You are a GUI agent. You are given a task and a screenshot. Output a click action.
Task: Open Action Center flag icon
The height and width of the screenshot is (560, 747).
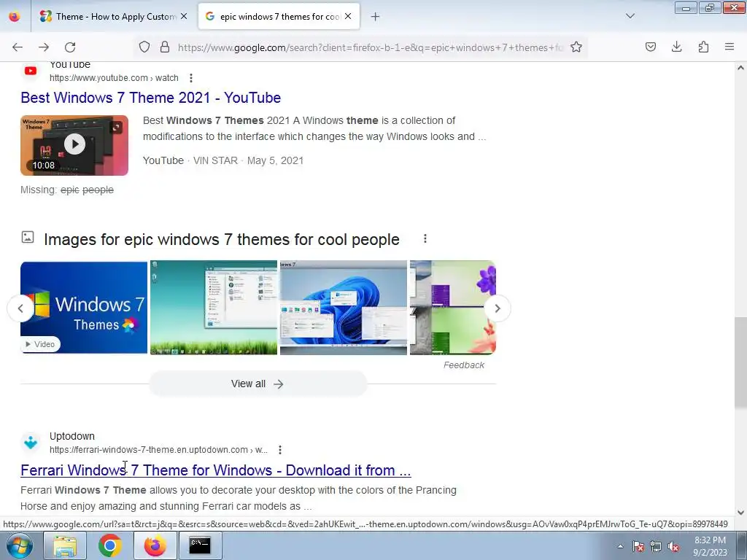(638, 546)
